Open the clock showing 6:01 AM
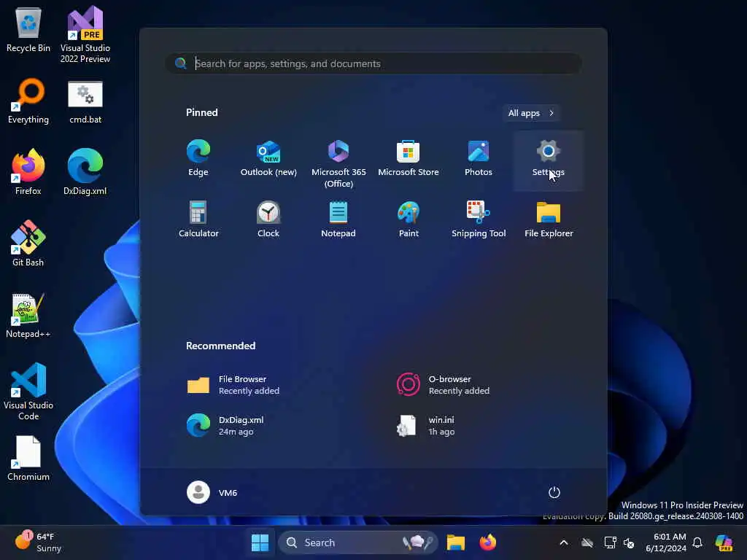This screenshot has width=747, height=560. (x=666, y=542)
